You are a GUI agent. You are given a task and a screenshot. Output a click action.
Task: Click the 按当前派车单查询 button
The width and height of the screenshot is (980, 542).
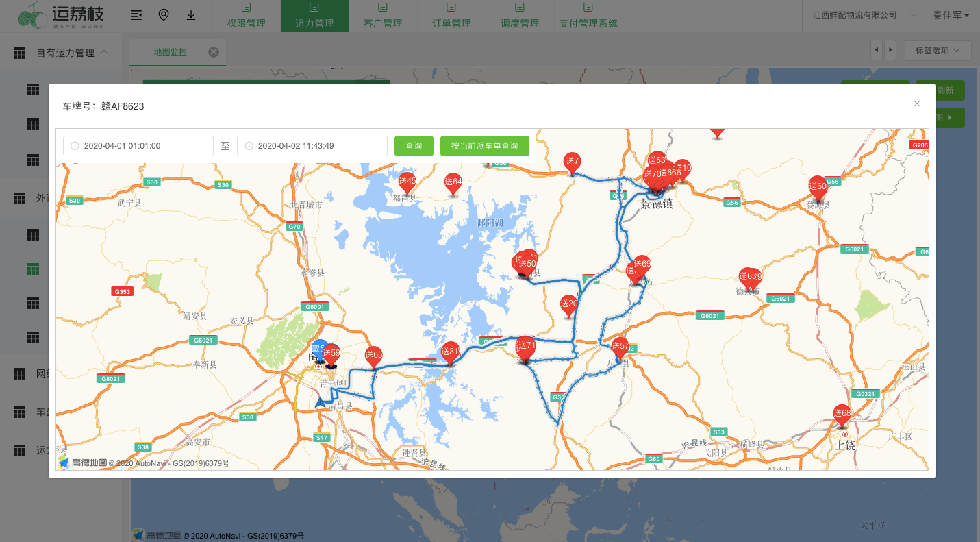[484, 146]
